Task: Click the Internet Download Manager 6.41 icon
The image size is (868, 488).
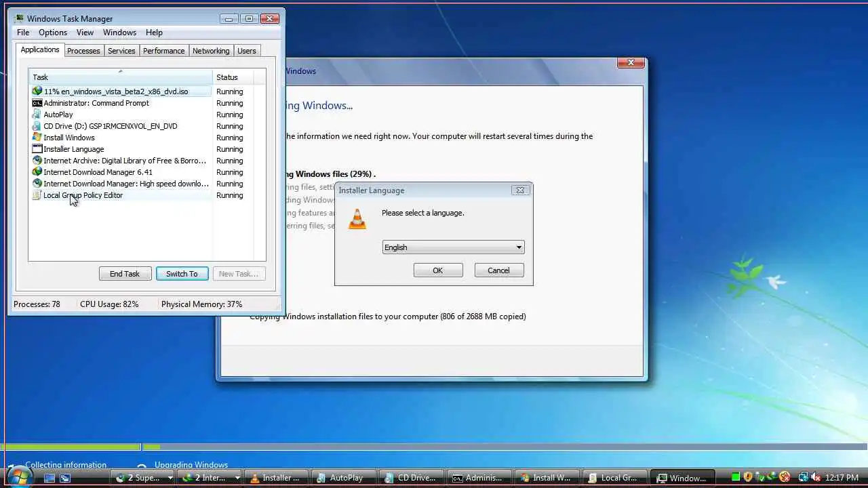Action: click(x=37, y=172)
